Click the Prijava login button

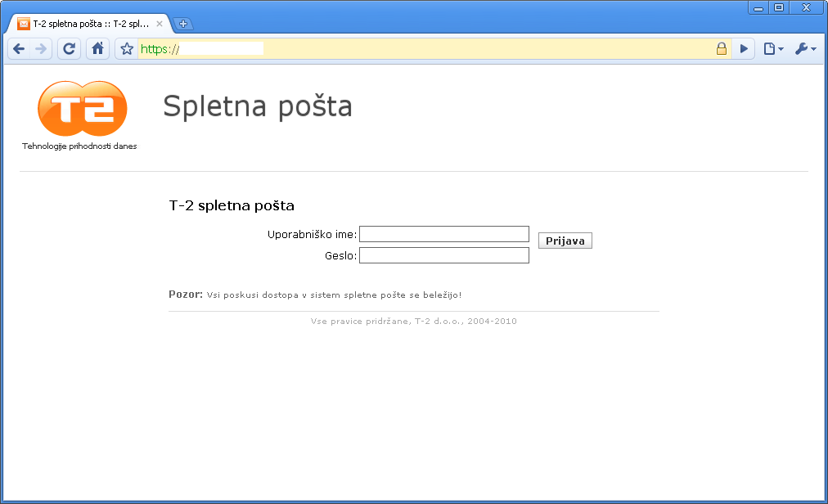(565, 241)
